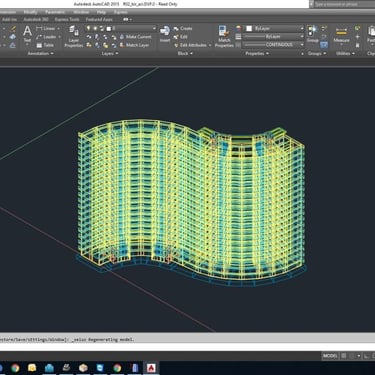Open the object color ByLayer dropdown
Viewport: 375px width, 375px height.
[x=275, y=28]
